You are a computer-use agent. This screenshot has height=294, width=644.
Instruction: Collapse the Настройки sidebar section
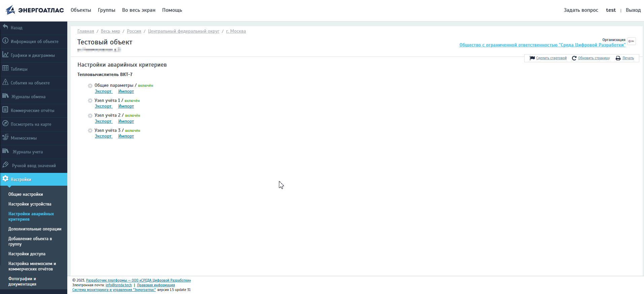coord(21,179)
